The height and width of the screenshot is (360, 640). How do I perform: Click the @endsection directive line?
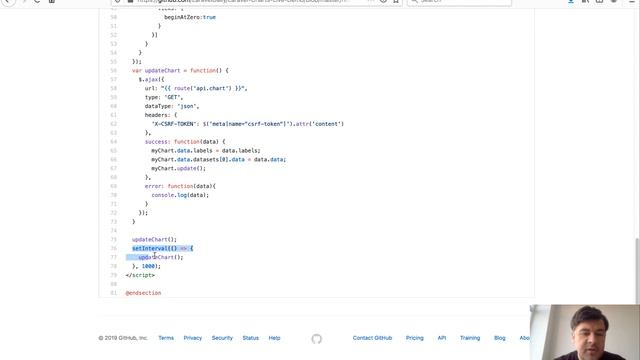pos(143,293)
